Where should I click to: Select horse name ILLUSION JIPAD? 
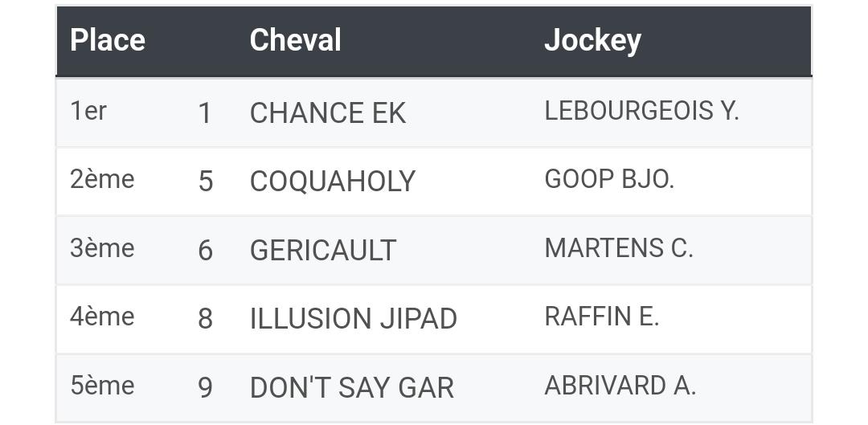click(x=353, y=319)
